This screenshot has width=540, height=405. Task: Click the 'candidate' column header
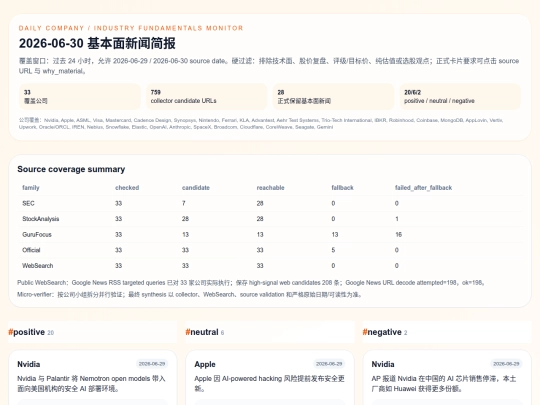(196, 188)
